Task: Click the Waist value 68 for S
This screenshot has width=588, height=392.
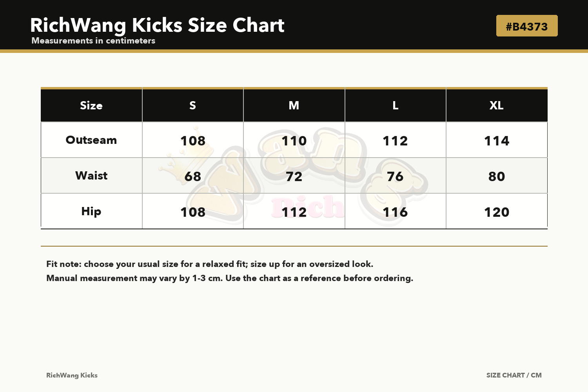Action: [193, 176]
